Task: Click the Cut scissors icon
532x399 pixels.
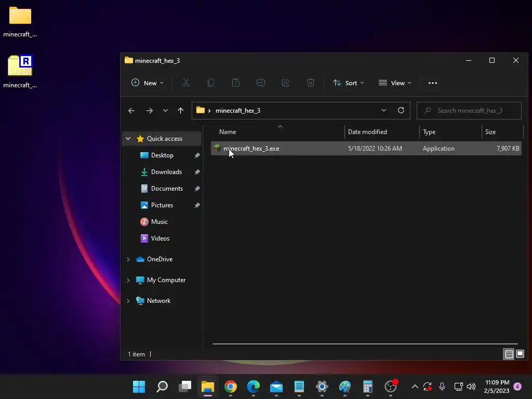Action: tap(186, 83)
